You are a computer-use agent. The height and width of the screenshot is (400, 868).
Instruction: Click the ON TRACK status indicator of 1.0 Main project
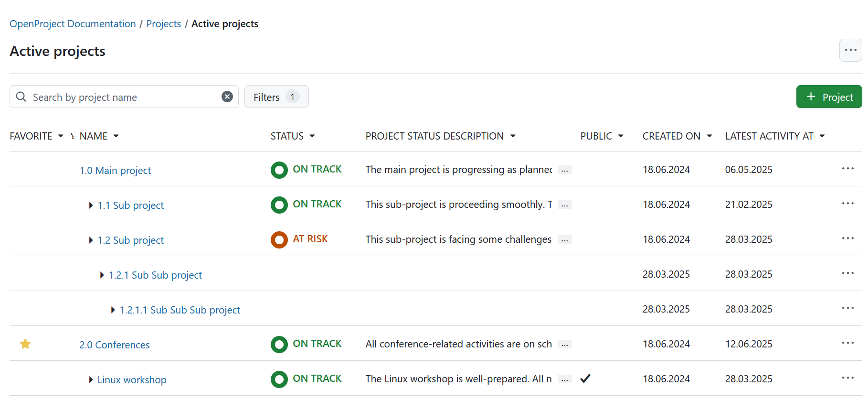pyautogui.click(x=279, y=170)
